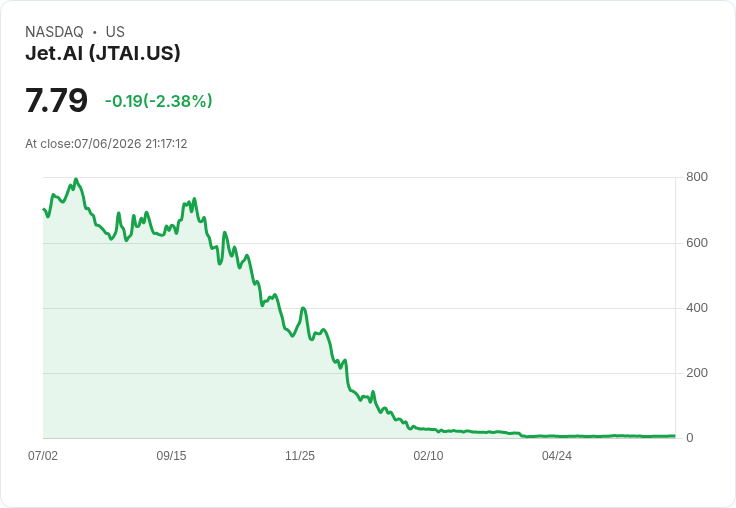The height and width of the screenshot is (508, 736).
Task: Click the local price peak near 11/25
Action: [303, 308]
